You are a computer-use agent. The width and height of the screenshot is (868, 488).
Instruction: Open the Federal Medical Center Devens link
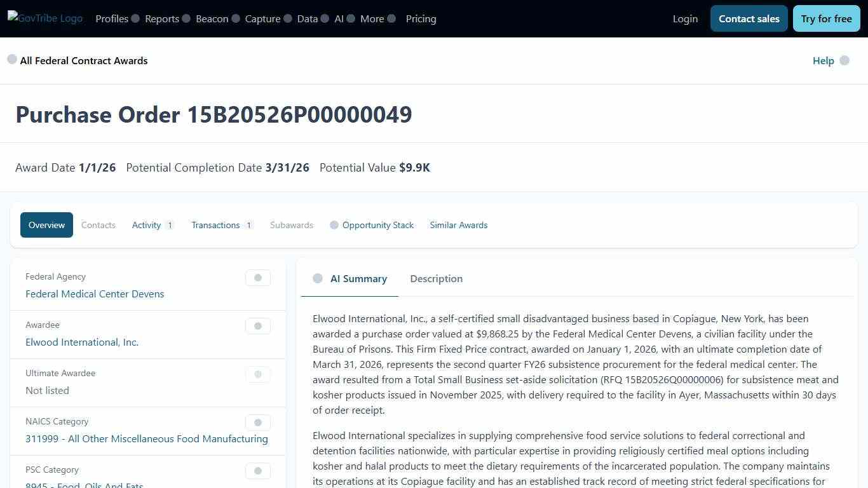point(95,294)
